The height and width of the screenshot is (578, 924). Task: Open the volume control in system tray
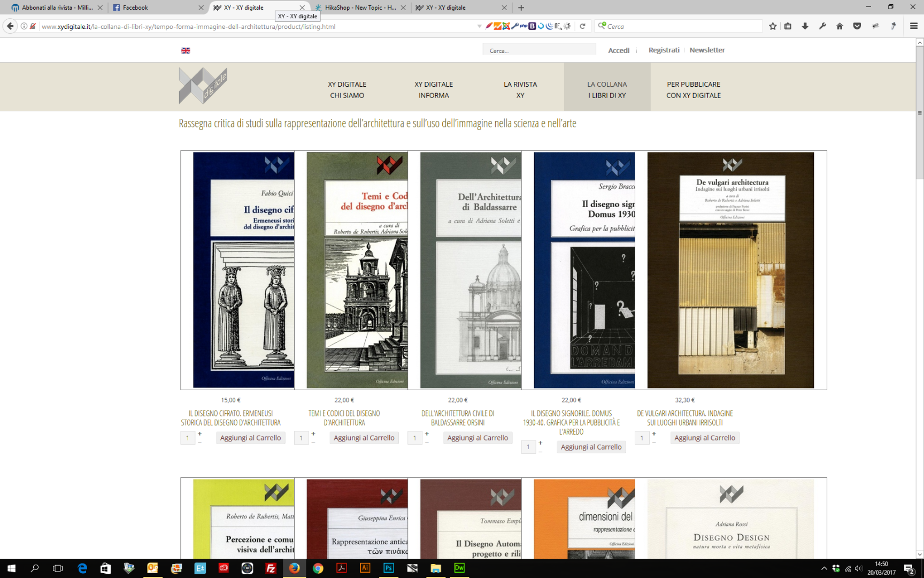(x=859, y=568)
